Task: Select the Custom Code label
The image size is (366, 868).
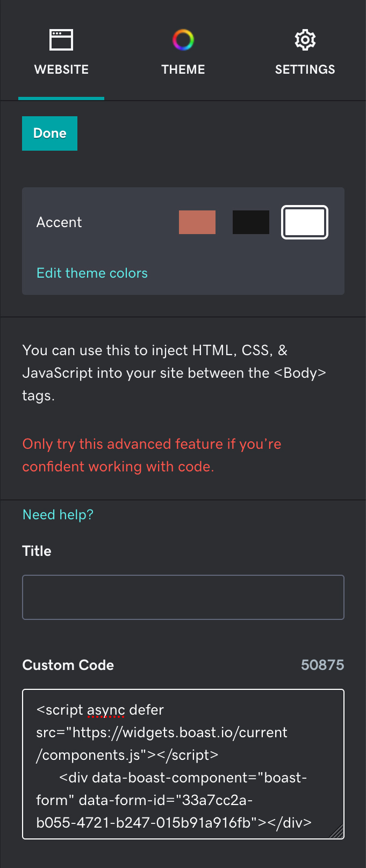Action: point(68,665)
